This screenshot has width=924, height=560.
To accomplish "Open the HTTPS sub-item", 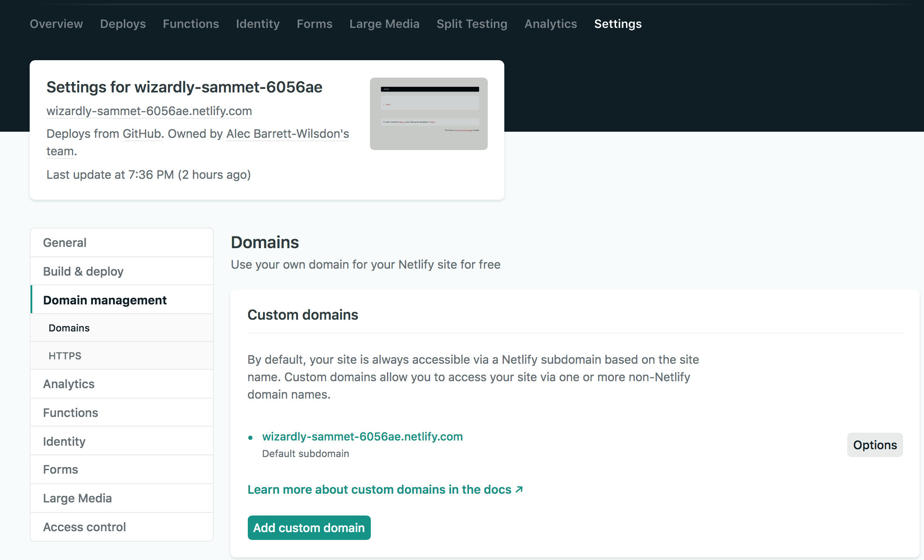I will [x=122, y=356].
